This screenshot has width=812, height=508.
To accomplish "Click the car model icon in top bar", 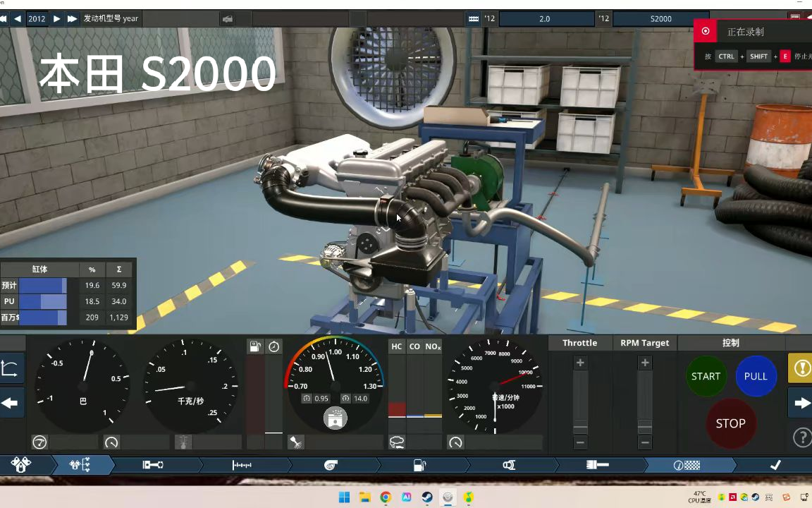I will (x=228, y=18).
